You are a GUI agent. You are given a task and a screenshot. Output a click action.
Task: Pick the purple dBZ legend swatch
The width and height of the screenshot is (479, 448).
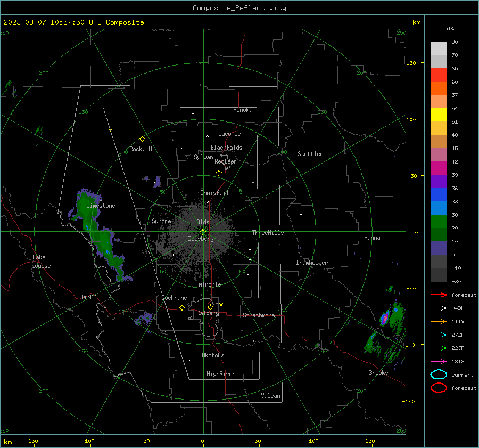[439, 182]
